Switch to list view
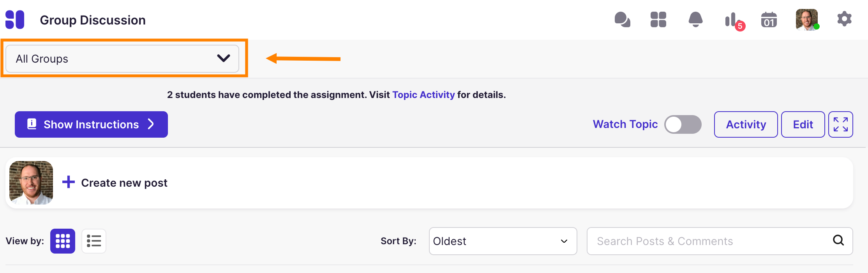This screenshot has width=868, height=273. 94,241
